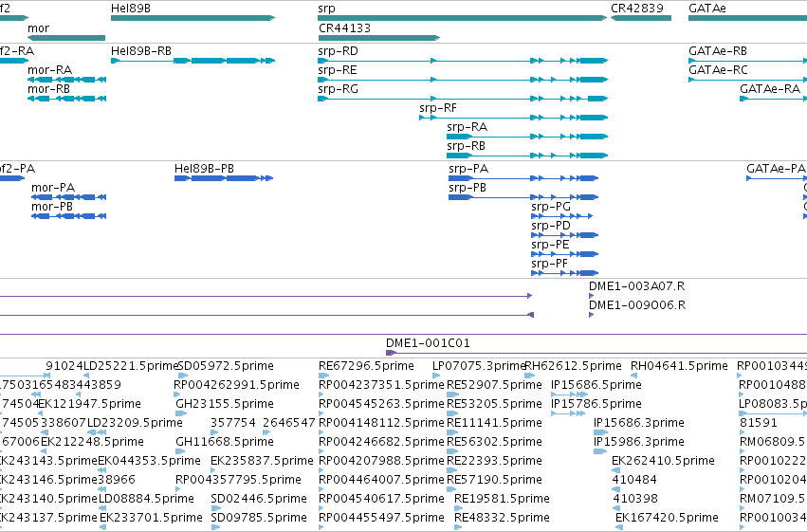Click the mor-PA protein label

[x=53, y=188]
